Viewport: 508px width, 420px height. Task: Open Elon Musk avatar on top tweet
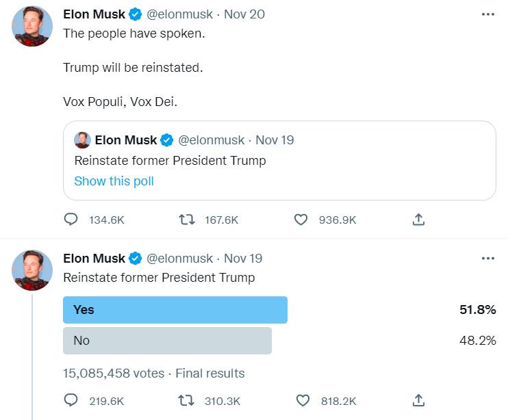pyautogui.click(x=32, y=26)
